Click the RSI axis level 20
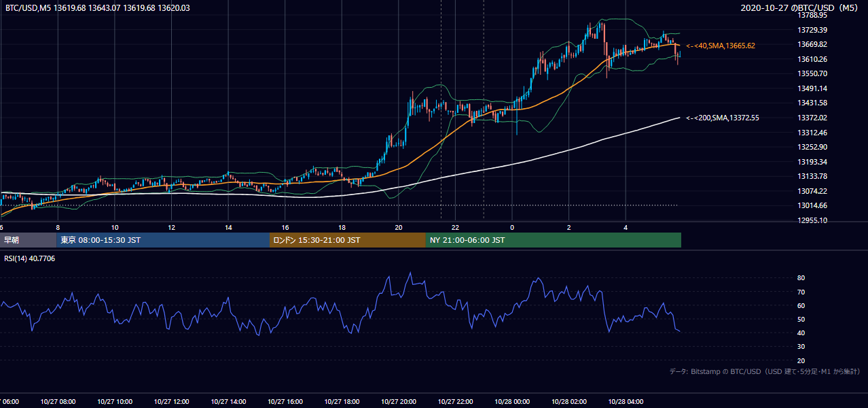Image resolution: width=868 pixels, height=408 pixels. (x=801, y=360)
